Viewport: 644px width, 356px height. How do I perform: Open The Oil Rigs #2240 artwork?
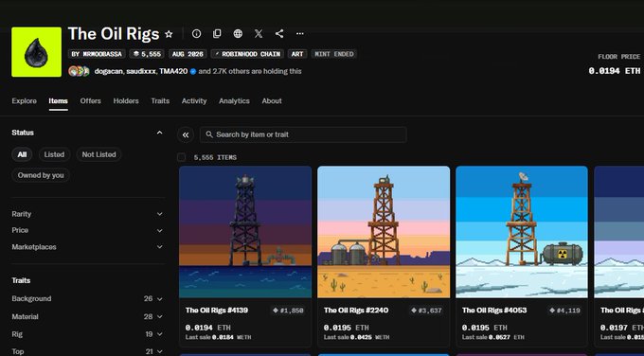384,232
